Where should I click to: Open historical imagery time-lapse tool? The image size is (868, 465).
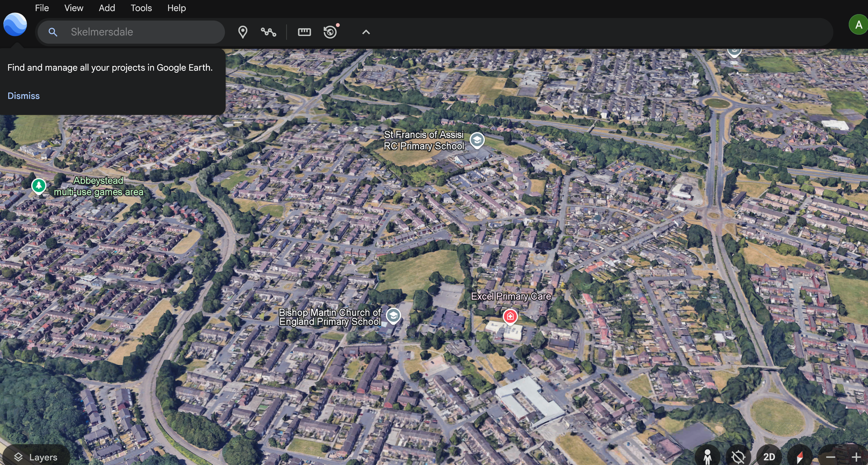330,32
